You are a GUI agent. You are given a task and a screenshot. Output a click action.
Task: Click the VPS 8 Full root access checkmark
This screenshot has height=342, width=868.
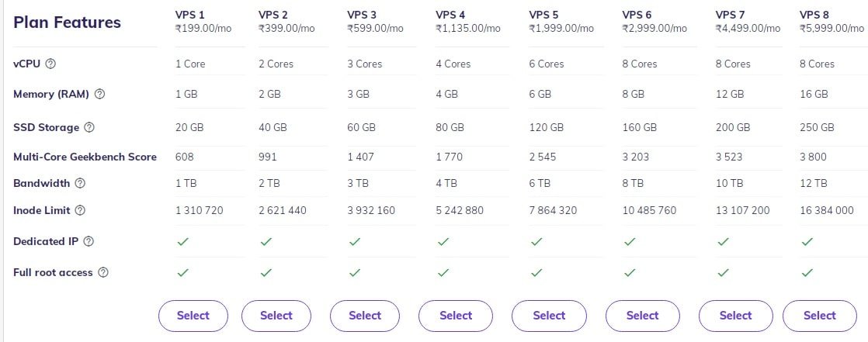(807, 272)
